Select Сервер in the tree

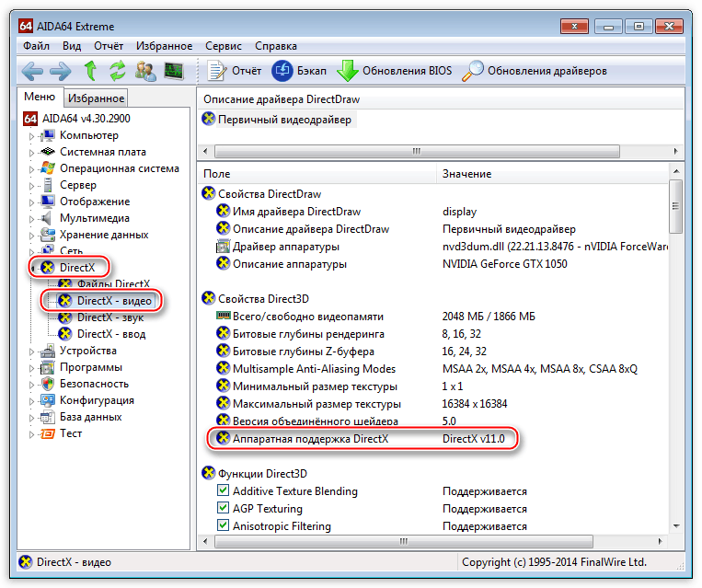[68, 185]
